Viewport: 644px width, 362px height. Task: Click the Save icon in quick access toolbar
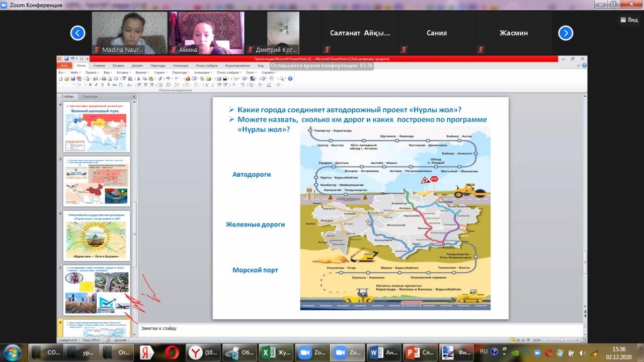click(66, 59)
